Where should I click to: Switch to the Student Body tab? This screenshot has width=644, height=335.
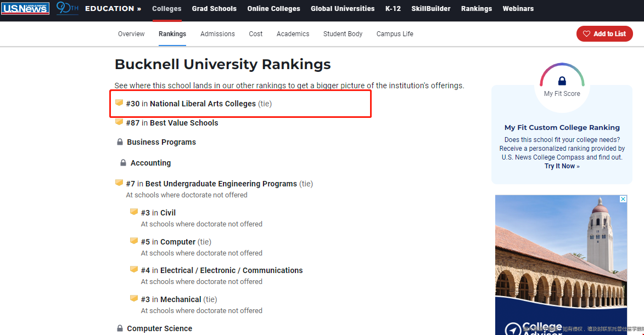(x=343, y=34)
